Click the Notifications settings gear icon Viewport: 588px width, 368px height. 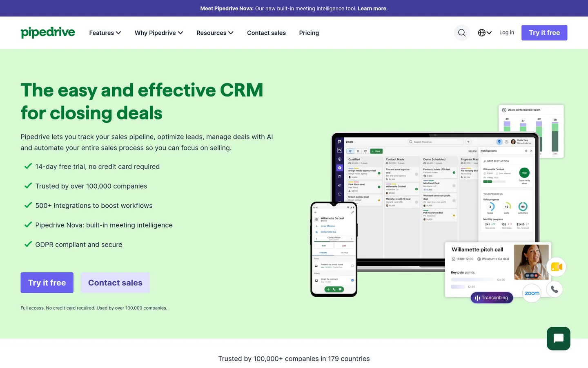coord(526,151)
